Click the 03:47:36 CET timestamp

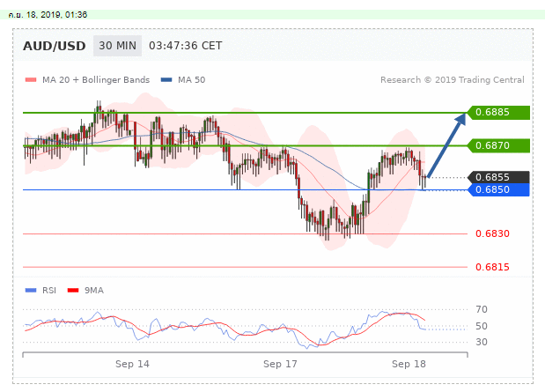[x=185, y=46]
